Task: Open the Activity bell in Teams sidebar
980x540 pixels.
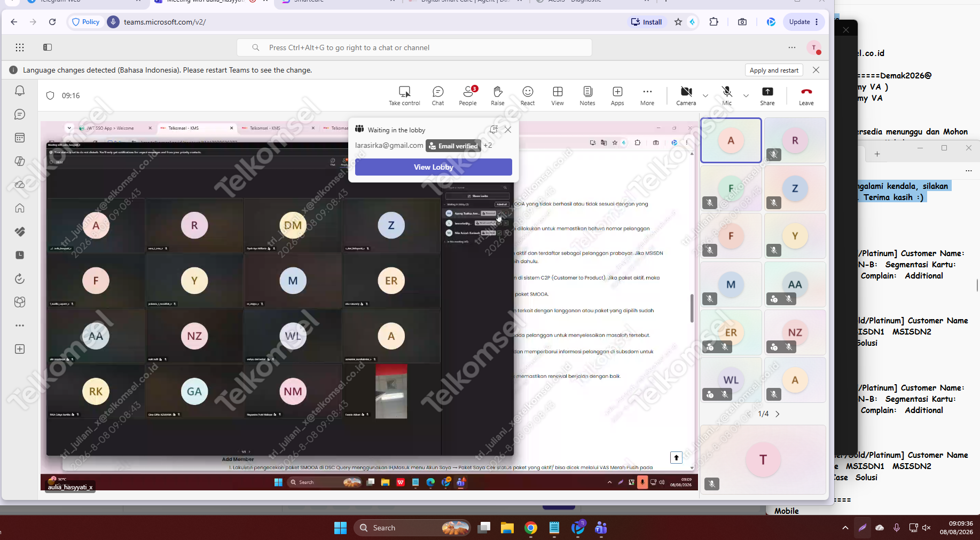Action: 20,91
